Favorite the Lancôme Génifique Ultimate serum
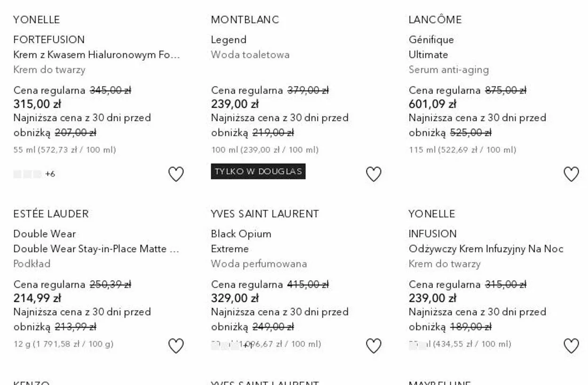The width and height of the screenshot is (588, 385). tap(571, 174)
